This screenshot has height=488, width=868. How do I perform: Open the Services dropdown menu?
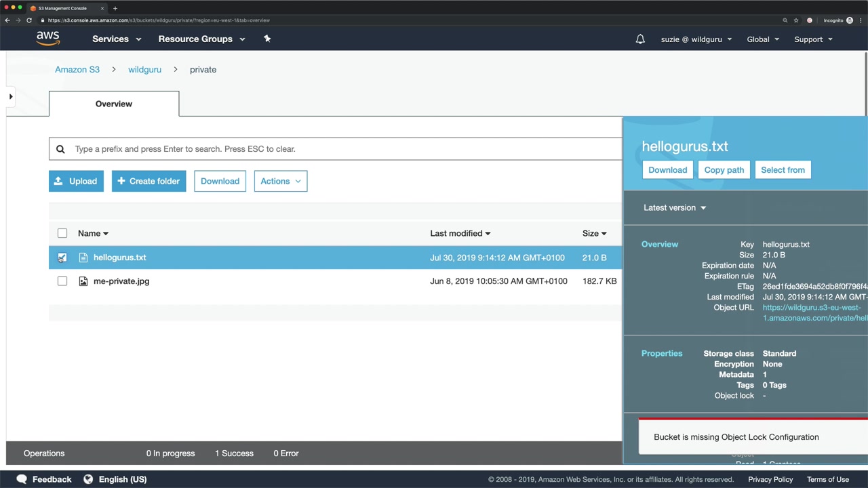pyautogui.click(x=117, y=39)
